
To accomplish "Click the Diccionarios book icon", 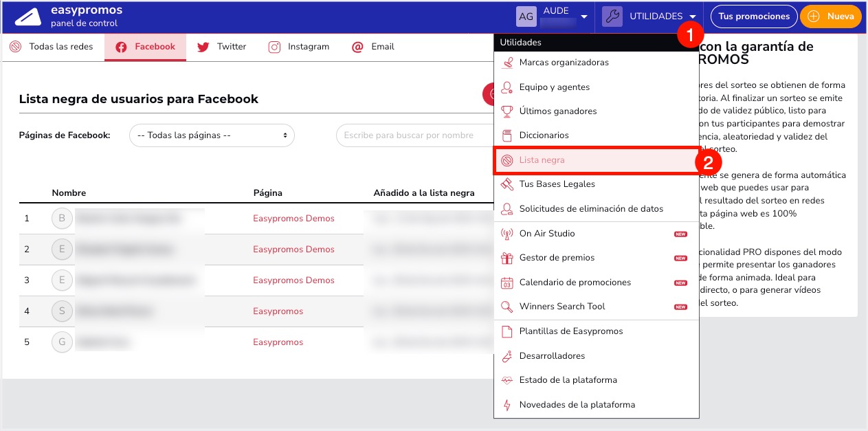I will coord(507,135).
